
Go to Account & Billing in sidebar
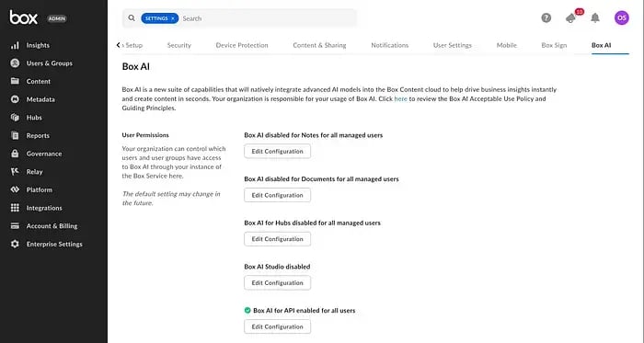coord(52,225)
